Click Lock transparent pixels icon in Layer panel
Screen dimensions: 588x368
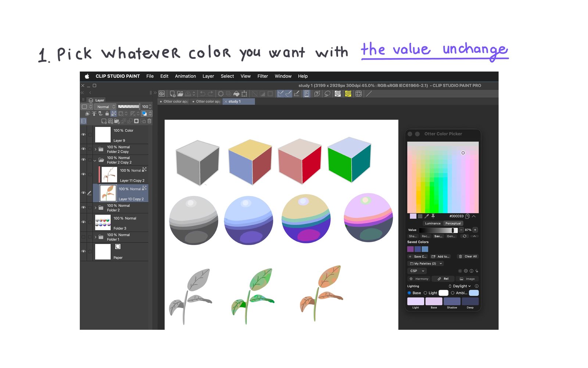(x=114, y=114)
